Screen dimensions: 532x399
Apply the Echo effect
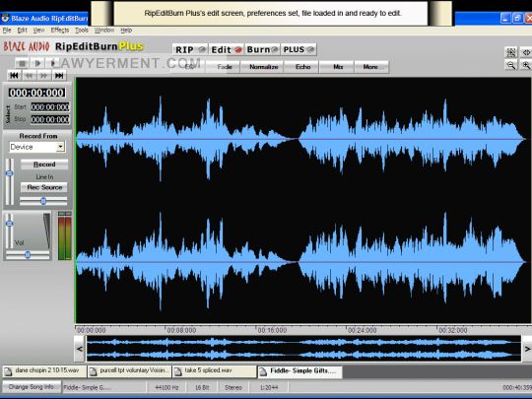pyautogui.click(x=302, y=67)
